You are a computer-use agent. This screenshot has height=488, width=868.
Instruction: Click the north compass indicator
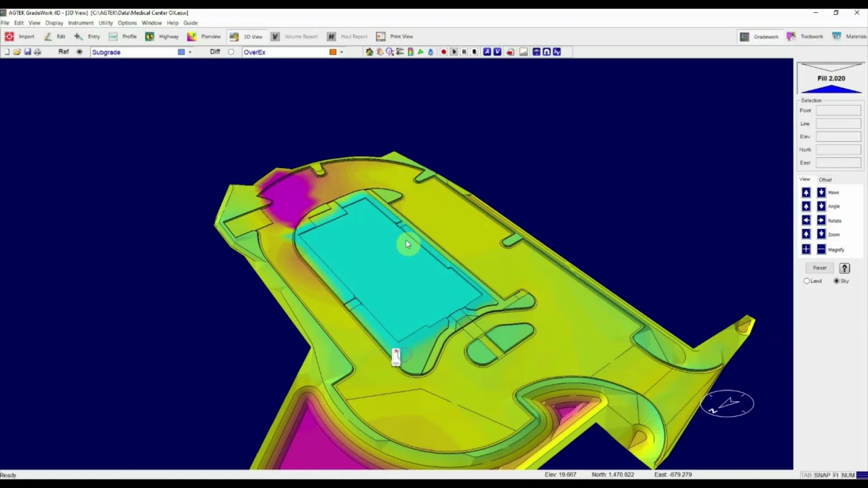tap(727, 404)
